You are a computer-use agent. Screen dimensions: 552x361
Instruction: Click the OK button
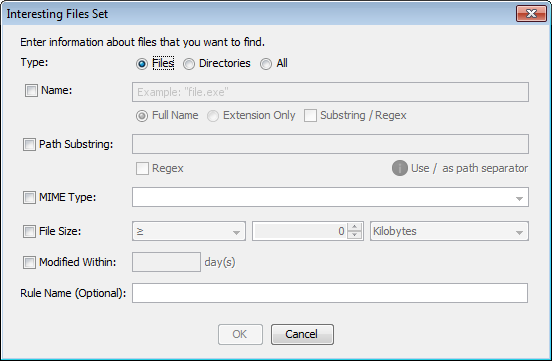click(x=240, y=334)
